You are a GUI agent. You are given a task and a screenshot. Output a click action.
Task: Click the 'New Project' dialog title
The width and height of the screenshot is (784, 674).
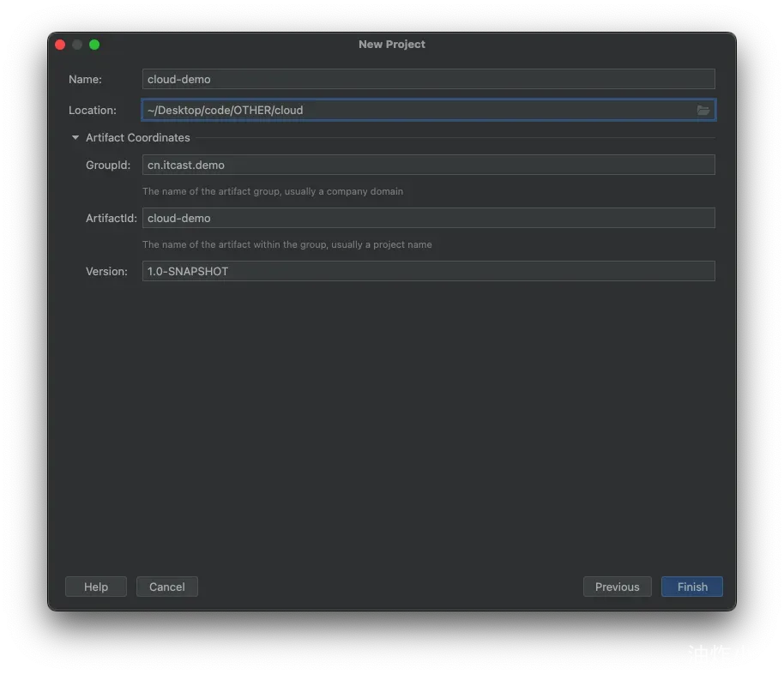pyautogui.click(x=392, y=44)
